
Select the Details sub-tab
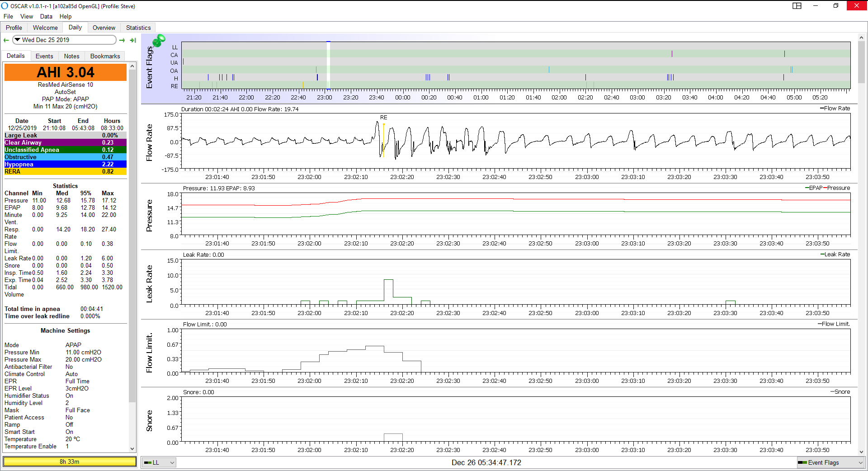pos(16,56)
